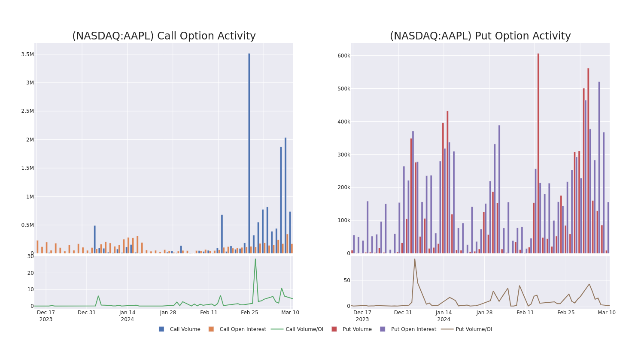The image size is (644, 343).
Task: Click the Call Volume legend color swatch
Action: pyautogui.click(x=161, y=329)
